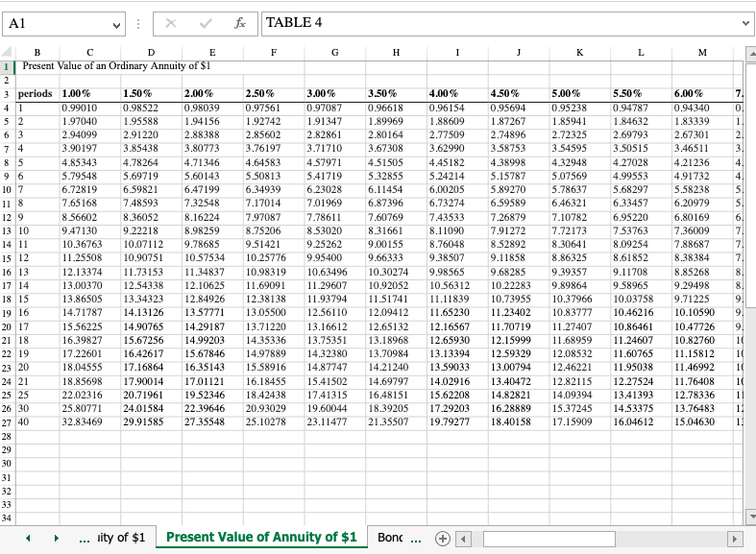Go to the next sheet tab with the right arrow

(57, 538)
